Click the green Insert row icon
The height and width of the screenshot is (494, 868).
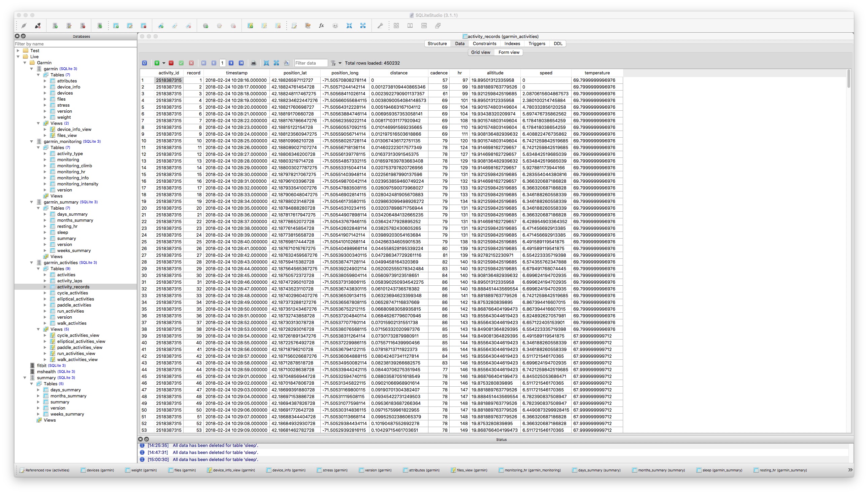point(157,63)
